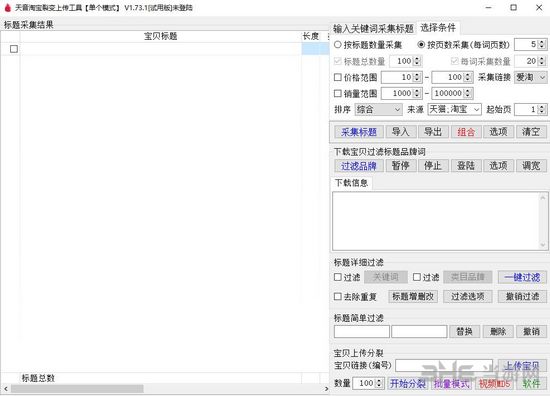Click down arrow of 下载信息 scrollbar

543,244
